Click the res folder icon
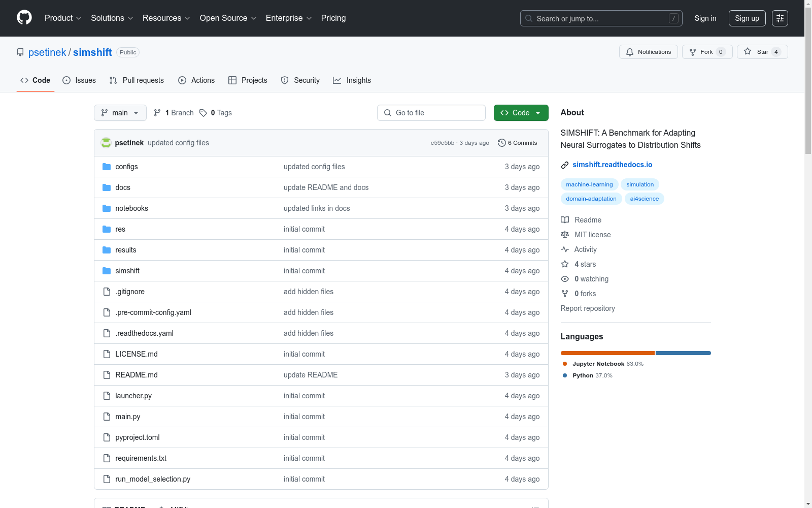Viewport: 812px width, 508px height. pos(107,229)
